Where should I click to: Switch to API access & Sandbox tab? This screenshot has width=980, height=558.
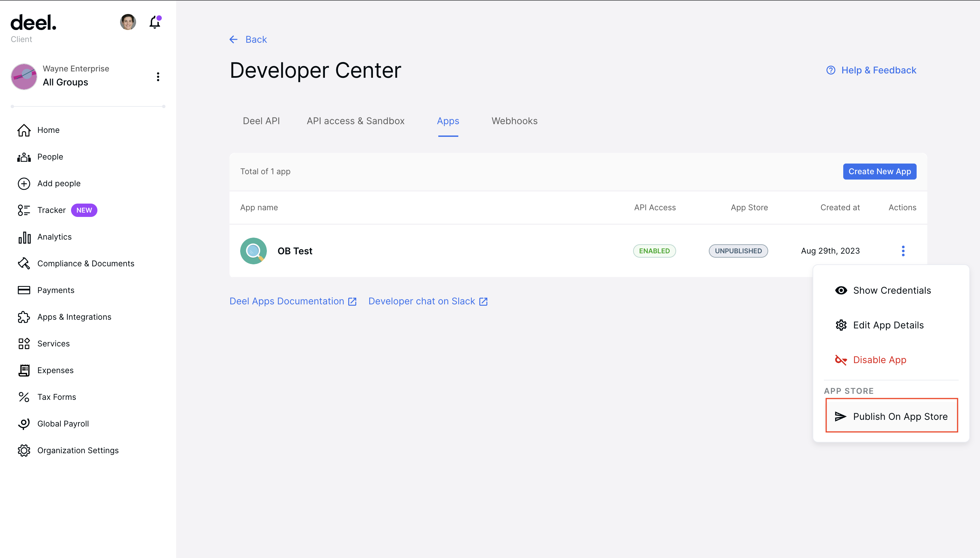click(x=355, y=121)
